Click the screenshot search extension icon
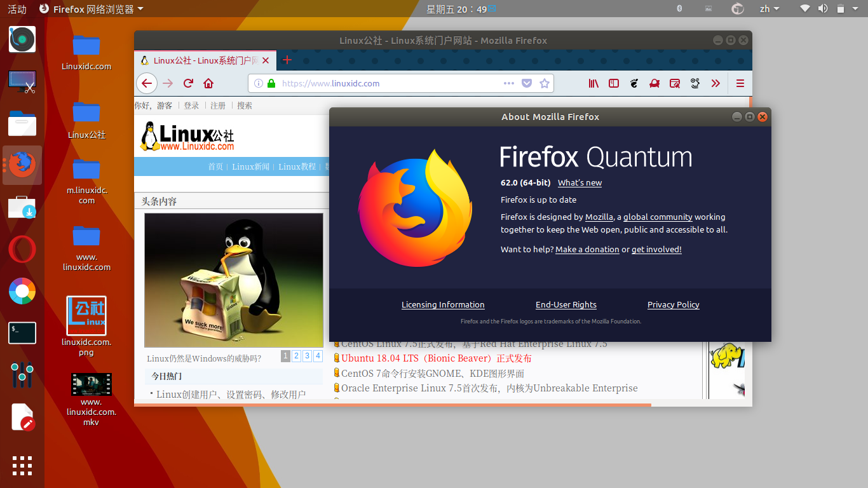The width and height of the screenshot is (868, 488). (x=675, y=83)
